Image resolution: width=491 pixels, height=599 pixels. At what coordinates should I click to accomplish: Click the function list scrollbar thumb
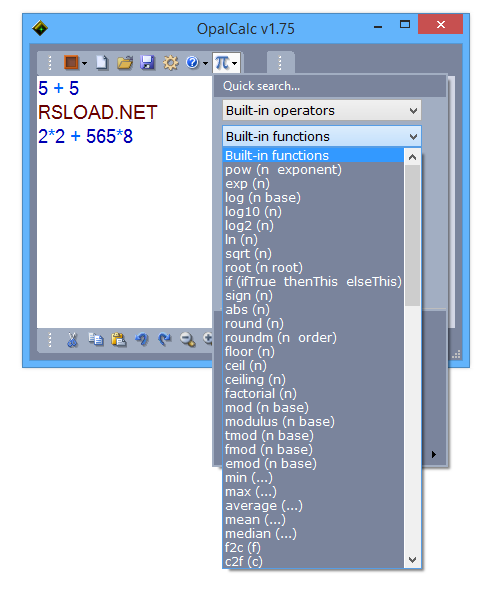click(x=412, y=235)
